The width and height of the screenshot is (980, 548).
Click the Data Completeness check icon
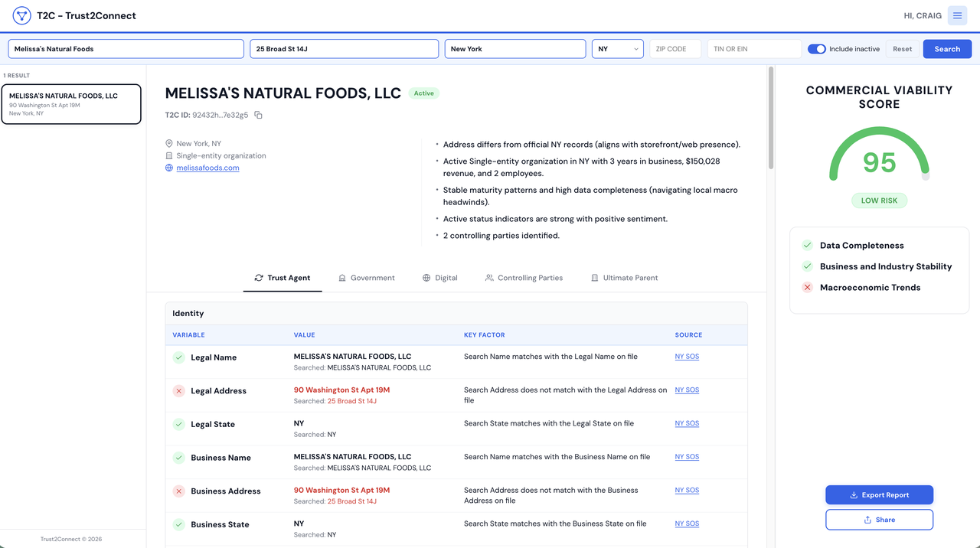coord(807,245)
